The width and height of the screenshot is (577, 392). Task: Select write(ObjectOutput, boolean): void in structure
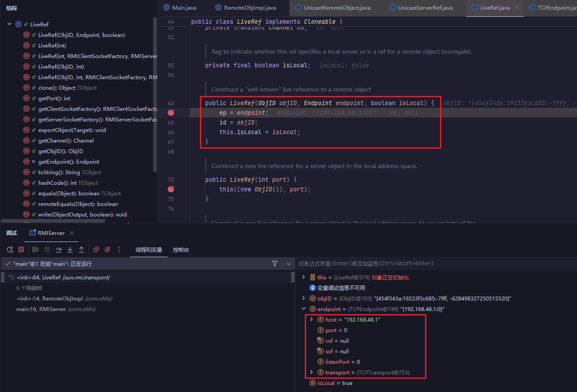point(82,214)
